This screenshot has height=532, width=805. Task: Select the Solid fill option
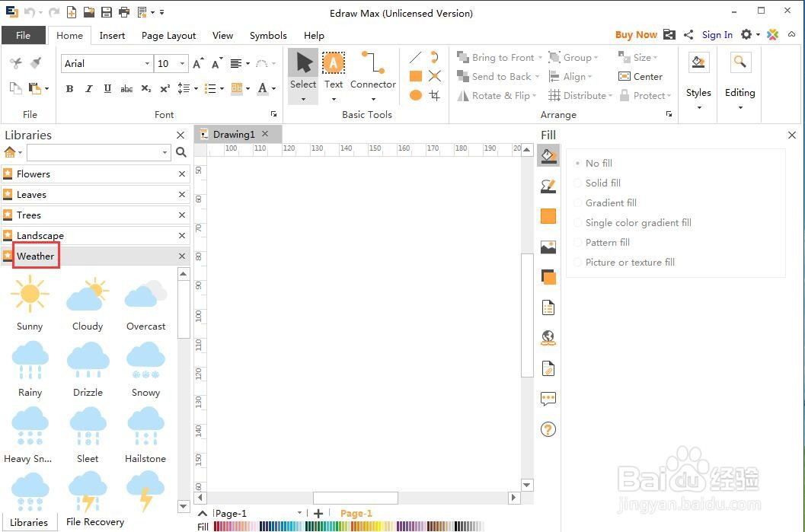[x=597, y=183]
